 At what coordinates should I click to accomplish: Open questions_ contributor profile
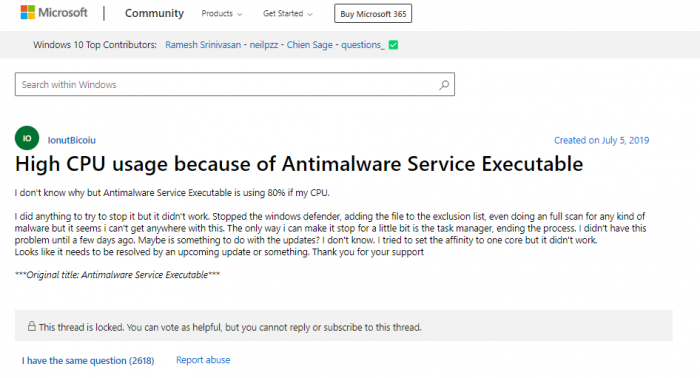(x=362, y=45)
